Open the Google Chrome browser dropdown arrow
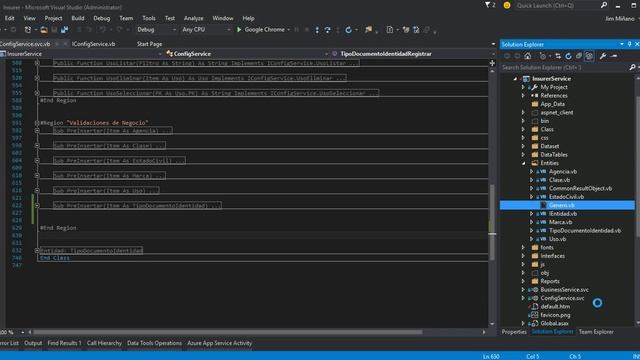The height and width of the screenshot is (360, 640). click(x=289, y=30)
